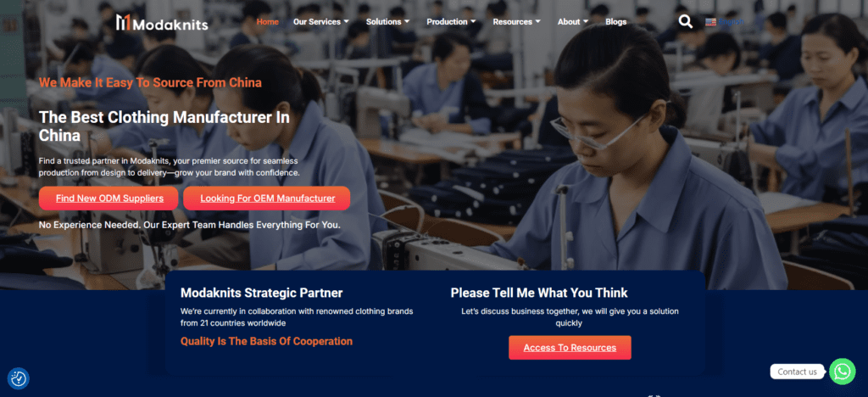The image size is (868, 397).
Task: Expand the About dropdown arrow
Action: (585, 22)
